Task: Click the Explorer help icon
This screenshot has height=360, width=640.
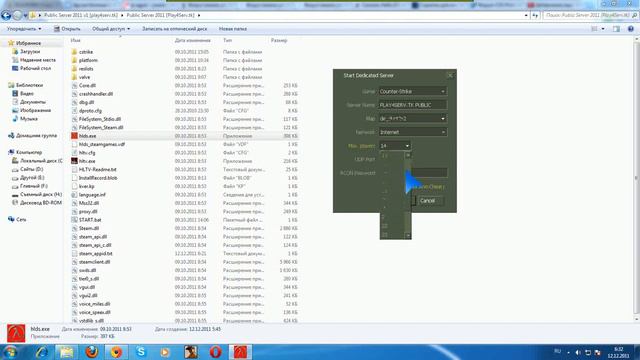Action: 631,29
